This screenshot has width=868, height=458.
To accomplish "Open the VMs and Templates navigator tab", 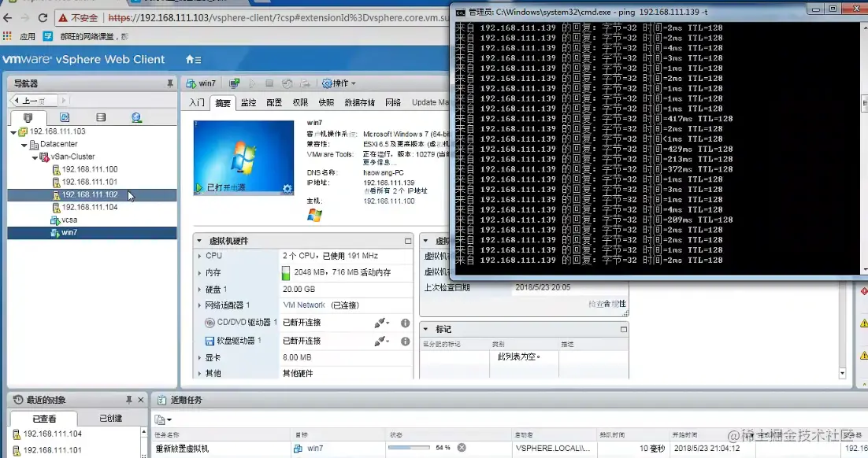I will click(65, 117).
